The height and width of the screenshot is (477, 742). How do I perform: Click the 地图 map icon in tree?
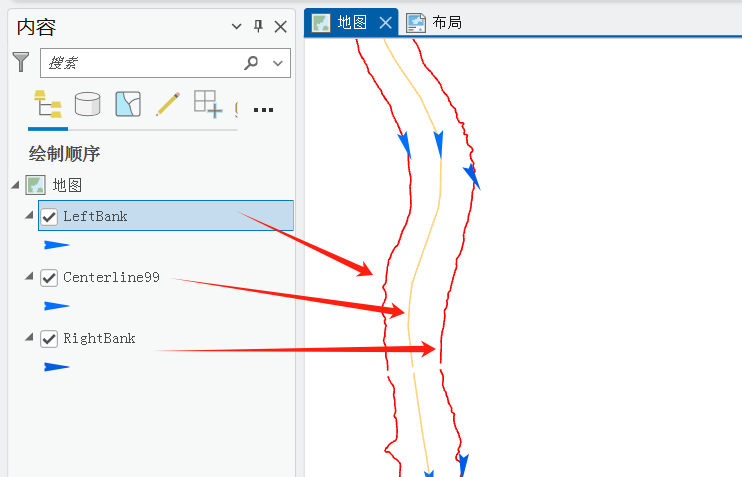click(x=35, y=185)
